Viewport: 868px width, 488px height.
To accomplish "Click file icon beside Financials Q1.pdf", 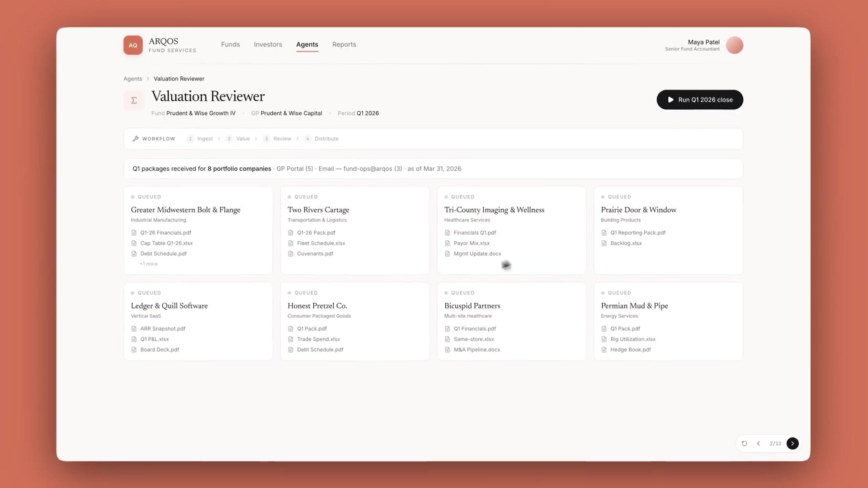I will [x=447, y=233].
